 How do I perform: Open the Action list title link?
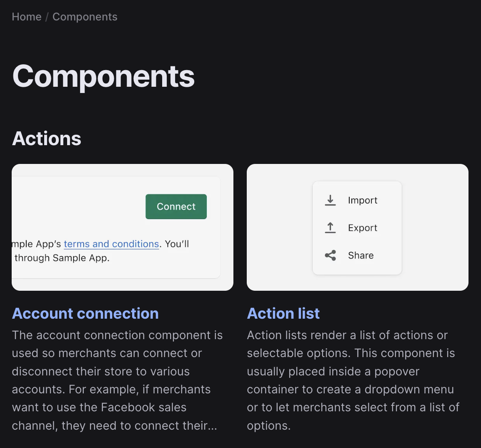(x=283, y=313)
